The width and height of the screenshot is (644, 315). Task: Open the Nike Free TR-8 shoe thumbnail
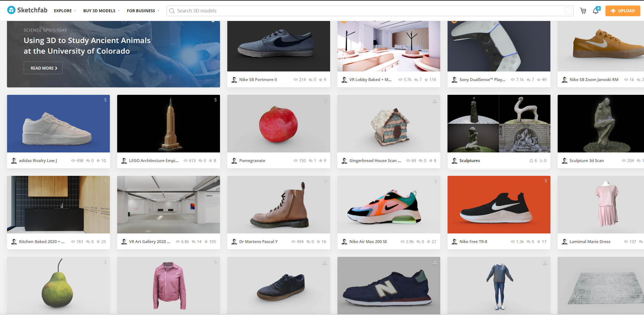[x=499, y=205]
